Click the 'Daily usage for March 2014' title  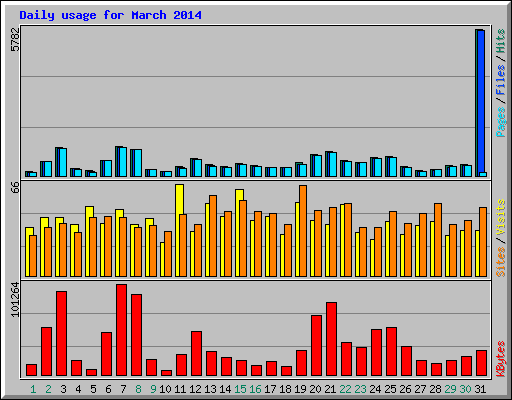110,15
